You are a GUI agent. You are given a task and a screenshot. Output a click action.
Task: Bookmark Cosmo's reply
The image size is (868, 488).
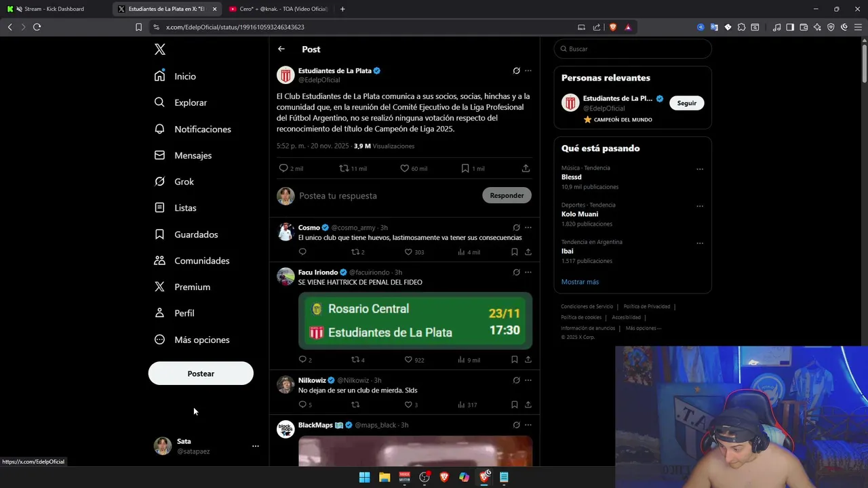coord(515,252)
